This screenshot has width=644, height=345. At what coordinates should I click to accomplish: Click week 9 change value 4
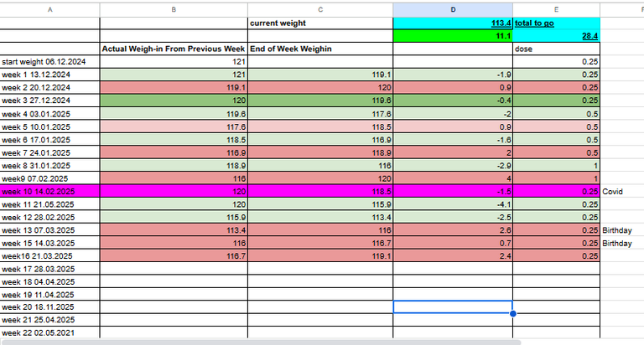(453, 178)
